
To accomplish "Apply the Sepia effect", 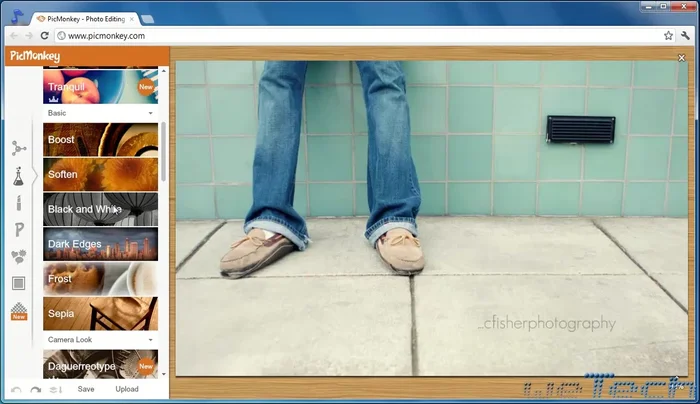I will [x=100, y=313].
